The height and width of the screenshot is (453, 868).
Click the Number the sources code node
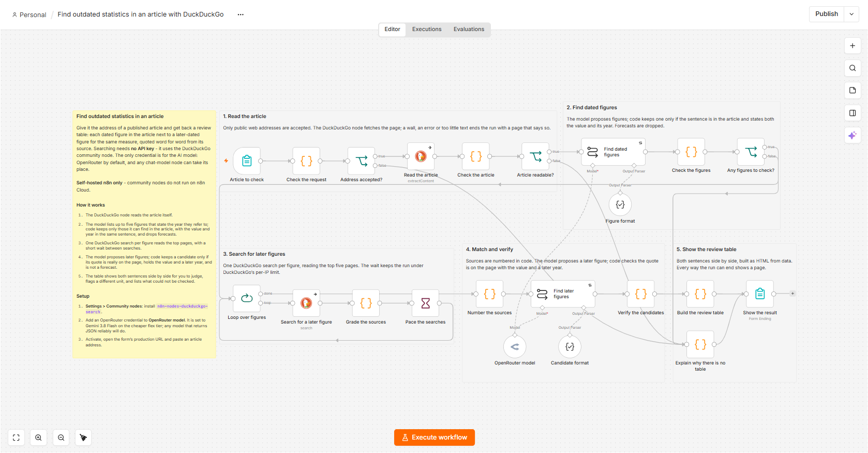pyautogui.click(x=489, y=294)
